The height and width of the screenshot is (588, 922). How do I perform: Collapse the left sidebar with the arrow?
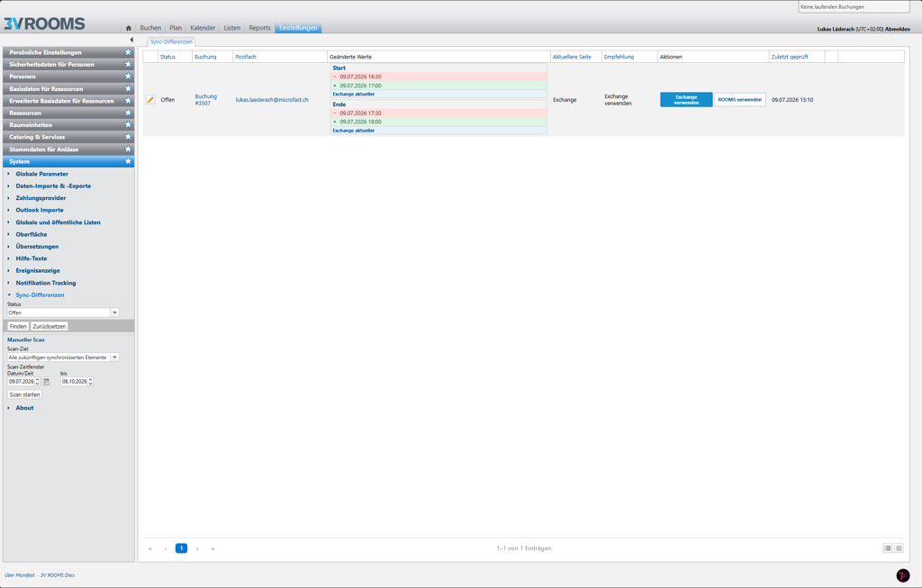pos(131,40)
